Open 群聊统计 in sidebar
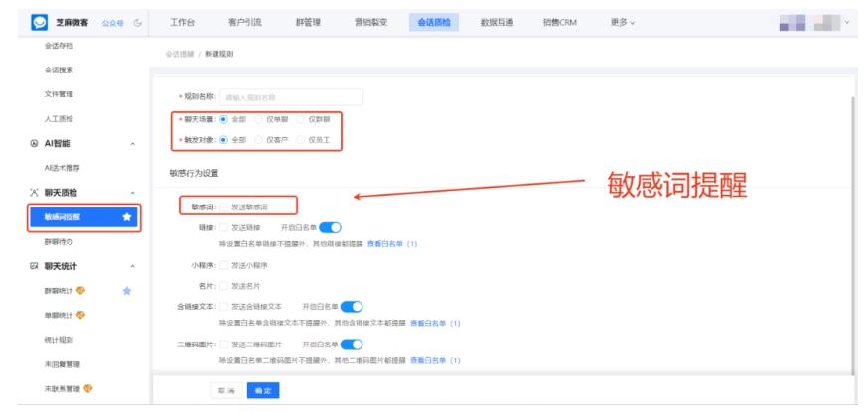The height and width of the screenshot is (414, 868). tap(59, 291)
